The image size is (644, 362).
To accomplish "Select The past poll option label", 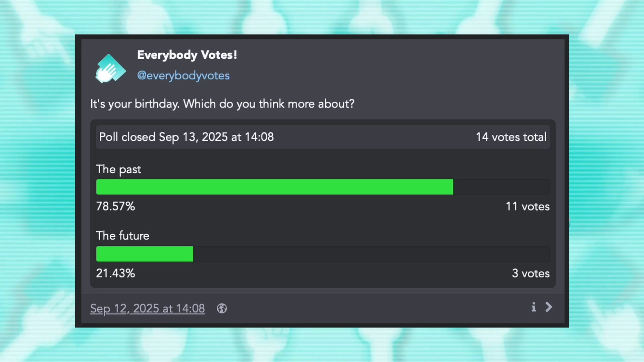I will (118, 170).
